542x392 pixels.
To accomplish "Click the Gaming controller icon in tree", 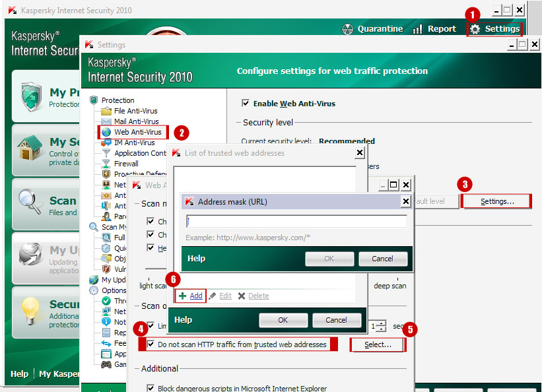I will click(106, 364).
